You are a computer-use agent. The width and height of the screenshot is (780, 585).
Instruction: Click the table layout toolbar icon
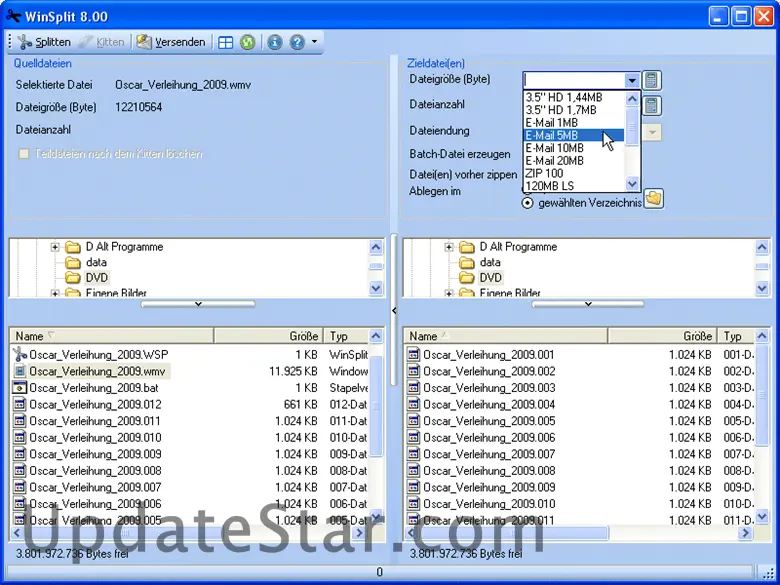point(225,42)
